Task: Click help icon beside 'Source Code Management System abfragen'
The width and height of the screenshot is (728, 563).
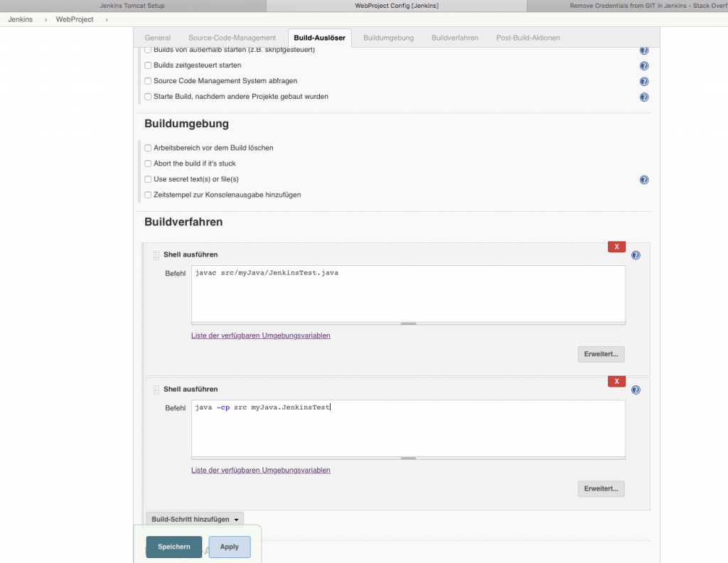Action: tap(644, 81)
